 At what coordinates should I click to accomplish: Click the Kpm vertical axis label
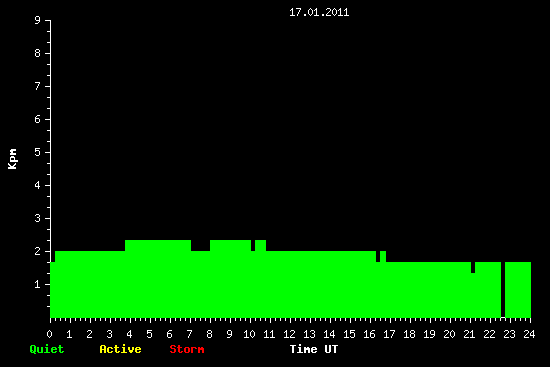click(x=13, y=159)
